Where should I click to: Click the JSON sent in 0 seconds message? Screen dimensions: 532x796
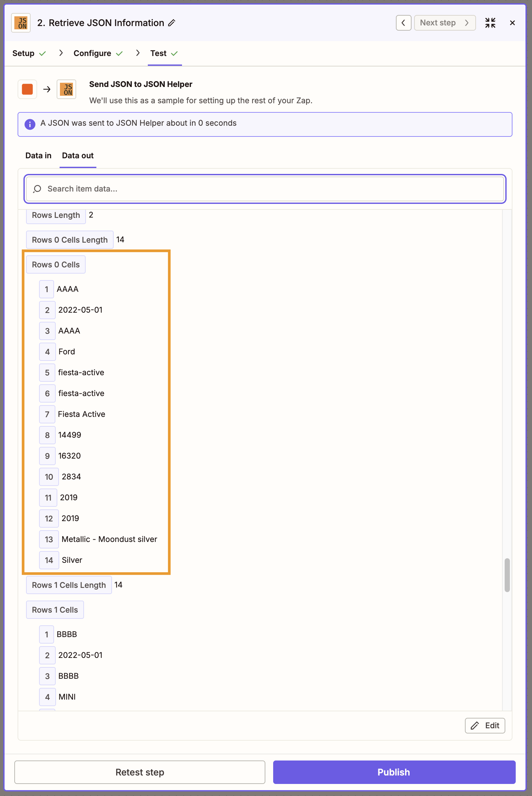138,123
